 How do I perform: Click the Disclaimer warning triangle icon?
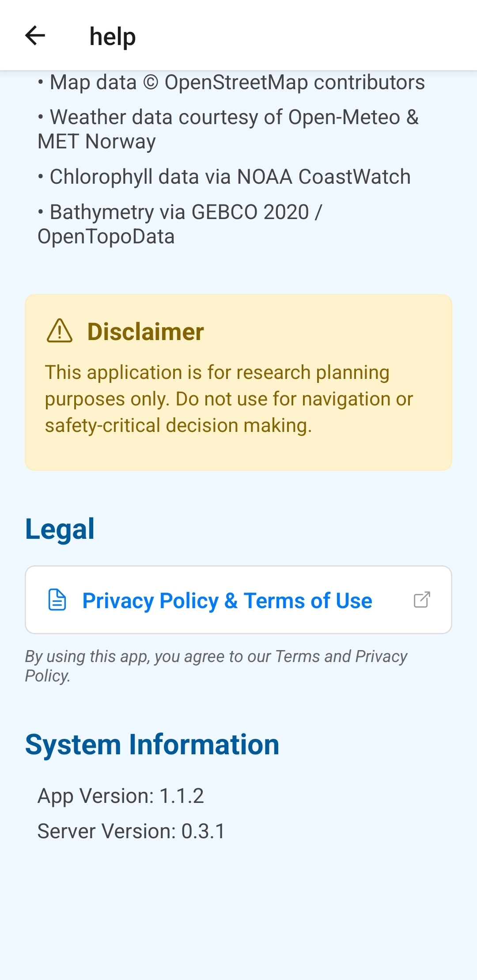[x=59, y=331]
